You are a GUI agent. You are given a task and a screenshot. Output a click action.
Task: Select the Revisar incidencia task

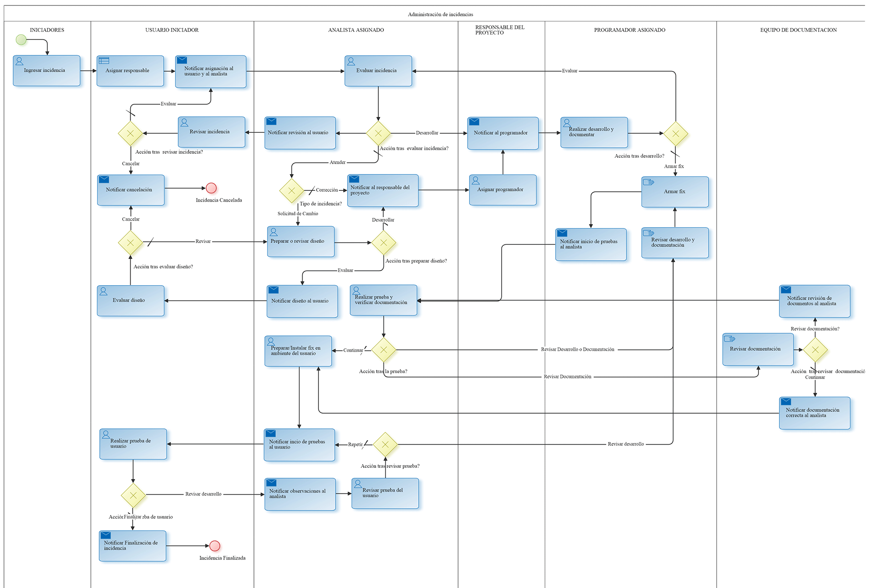pyautogui.click(x=211, y=132)
